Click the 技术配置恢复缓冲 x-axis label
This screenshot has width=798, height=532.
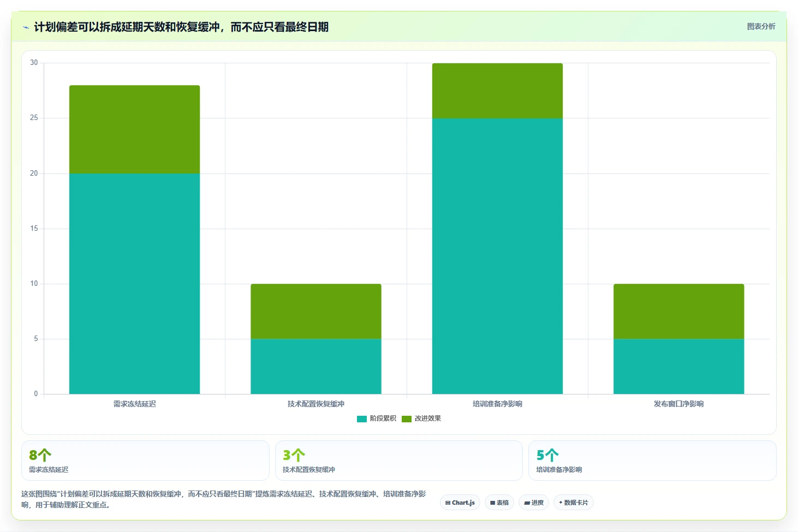(316, 404)
